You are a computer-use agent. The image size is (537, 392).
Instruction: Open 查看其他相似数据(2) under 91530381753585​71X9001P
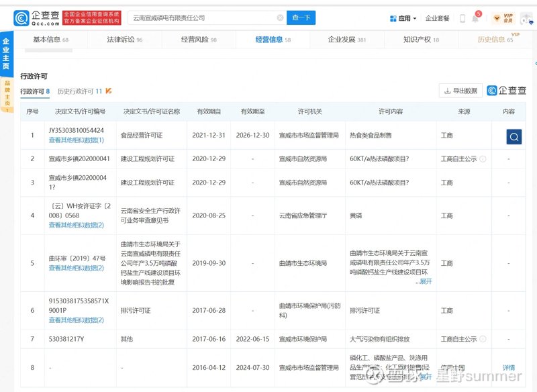pyautogui.click(x=77, y=320)
